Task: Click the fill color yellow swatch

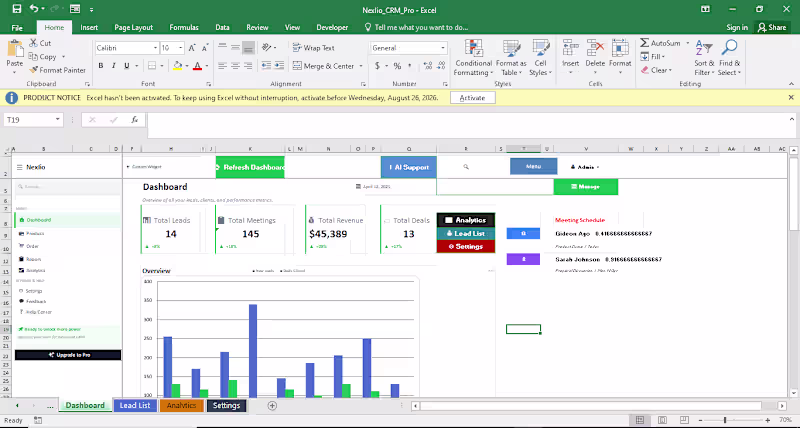Action: (178, 66)
